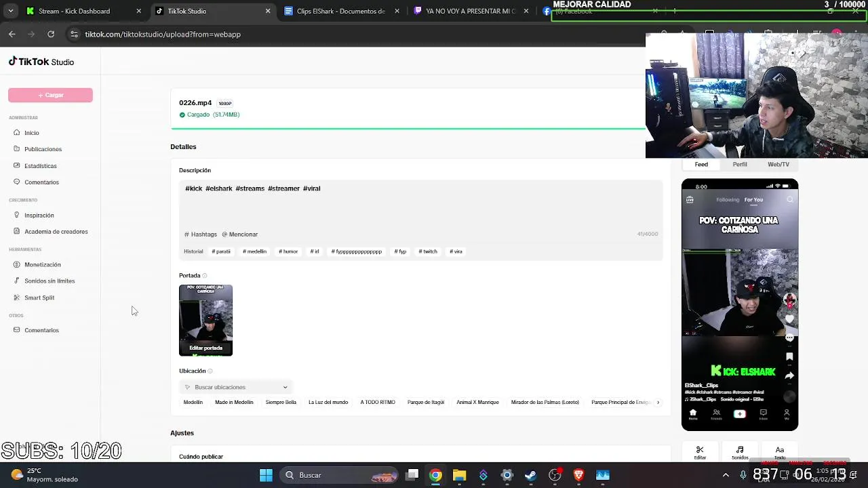Open site information icon in address bar
Image resolution: width=868 pixels, height=488 pixels.
pyautogui.click(x=74, y=35)
